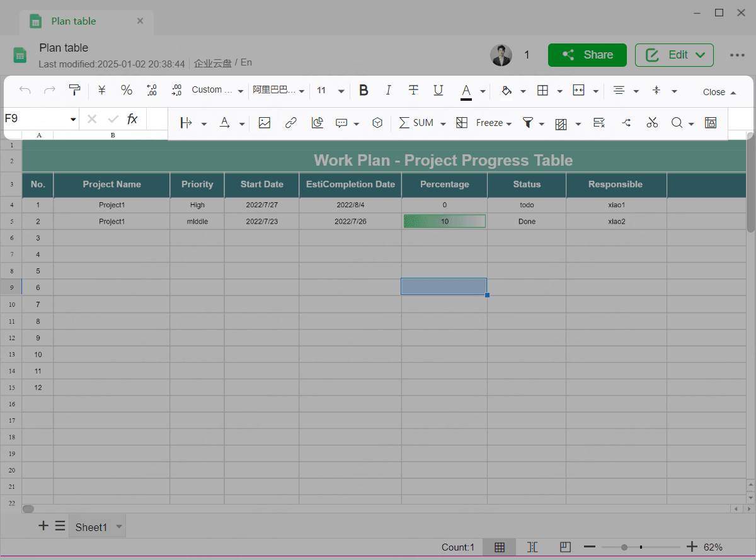Select the format painter tool
This screenshot has width=756, height=560.
tap(75, 90)
